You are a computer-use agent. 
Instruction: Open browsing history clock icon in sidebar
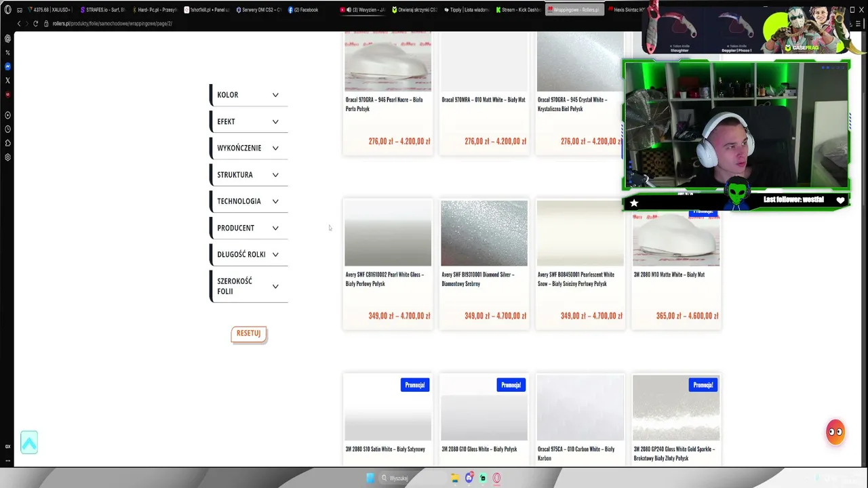pyautogui.click(x=7, y=129)
